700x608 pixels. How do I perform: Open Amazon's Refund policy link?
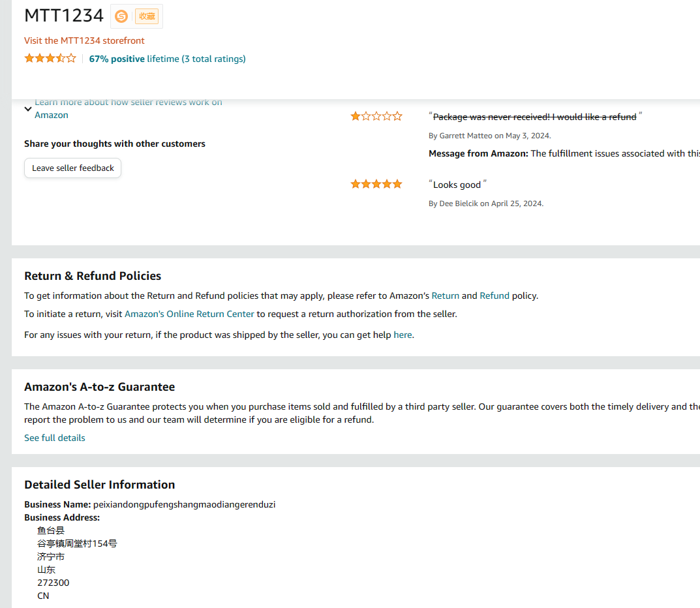pyautogui.click(x=495, y=296)
